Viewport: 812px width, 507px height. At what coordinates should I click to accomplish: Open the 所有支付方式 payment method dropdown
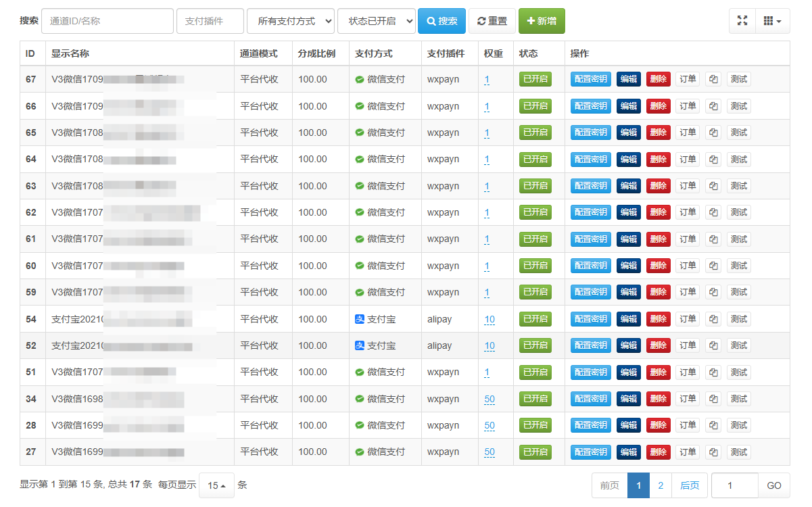pyautogui.click(x=291, y=21)
